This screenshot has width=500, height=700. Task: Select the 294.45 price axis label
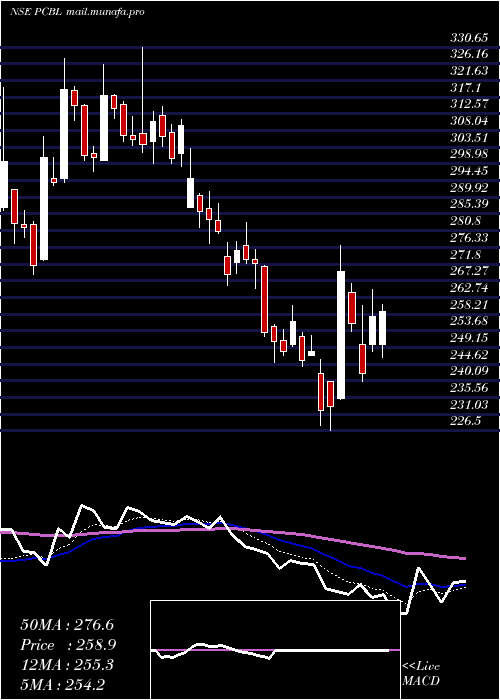coord(468,171)
